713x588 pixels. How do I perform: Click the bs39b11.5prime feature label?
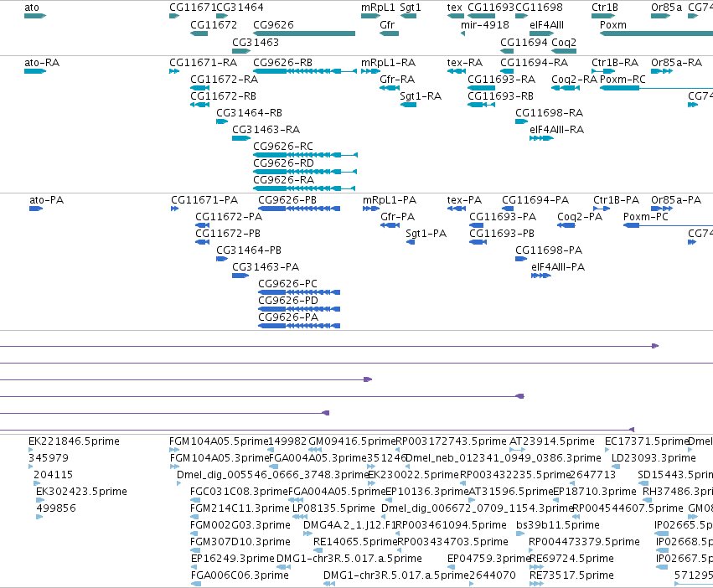(557, 525)
